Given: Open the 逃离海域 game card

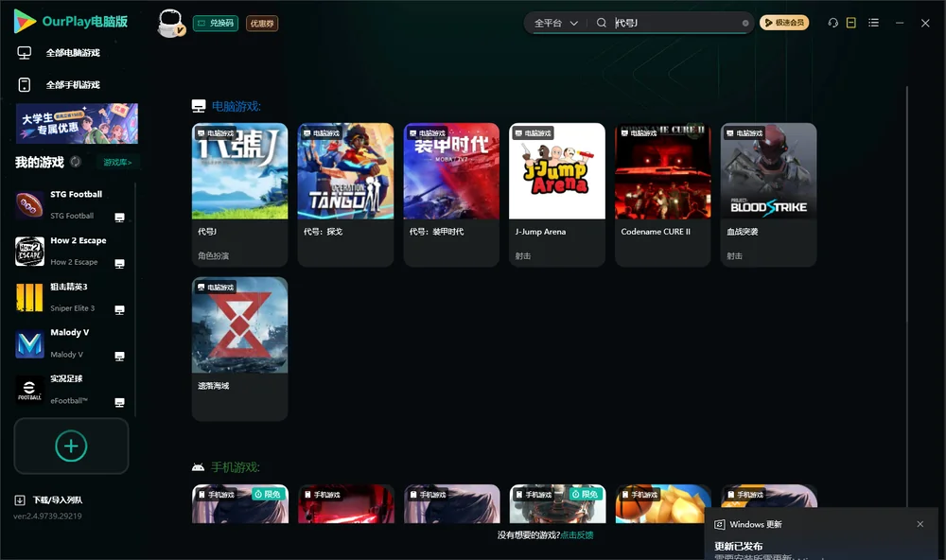Looking at the screenshot, I should (239, 349).
